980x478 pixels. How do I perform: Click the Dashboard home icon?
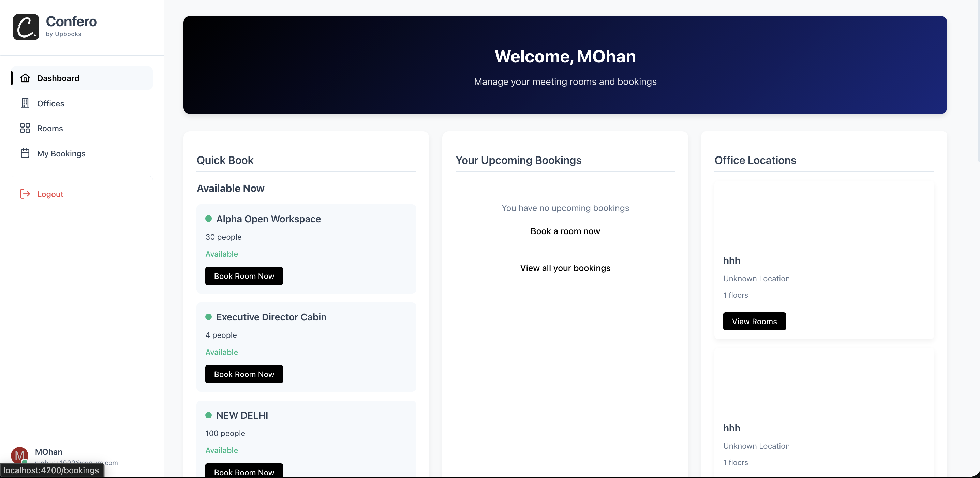pyautogui.click(x=25, y=78)
